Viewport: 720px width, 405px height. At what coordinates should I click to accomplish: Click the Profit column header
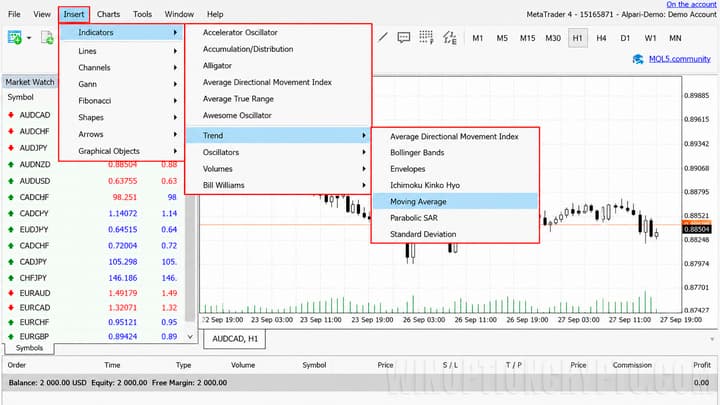[702, 365]
